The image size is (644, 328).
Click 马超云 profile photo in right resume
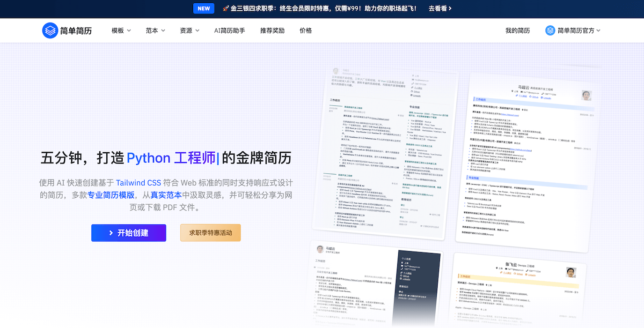tap(586, 95)
